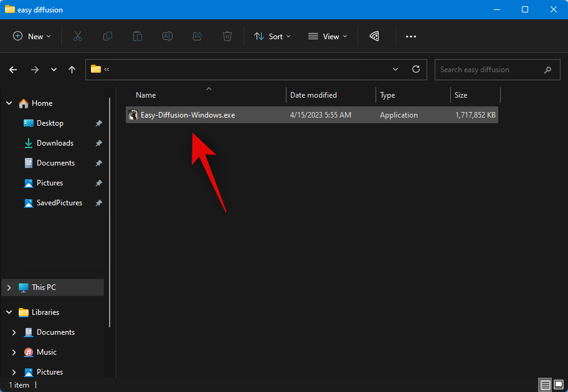Click the Refresh icon beside address bar
Screen dimensions: 568x392
coord(416,70)
